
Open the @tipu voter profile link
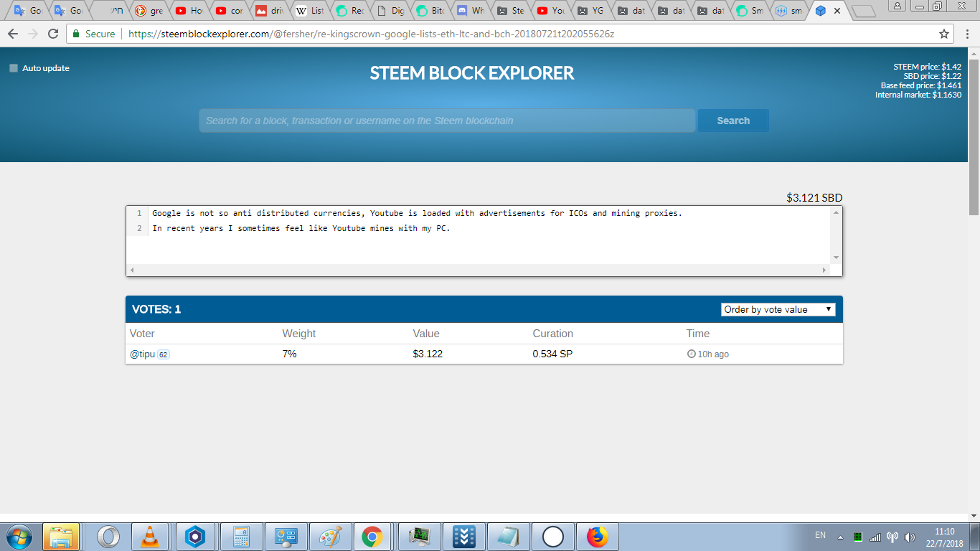pos(142,354)
